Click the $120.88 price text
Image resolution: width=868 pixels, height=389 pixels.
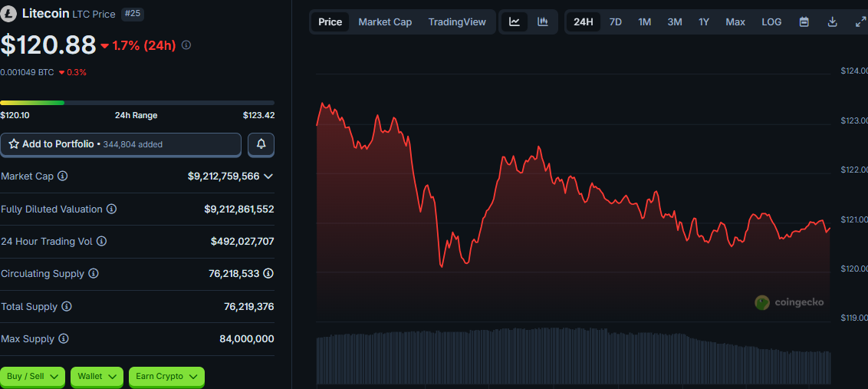tap(48, 45)
